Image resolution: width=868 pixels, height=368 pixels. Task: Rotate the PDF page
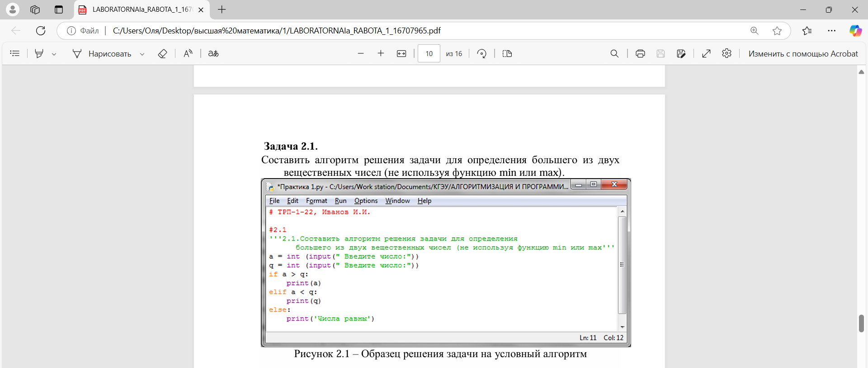pos(482,53)
